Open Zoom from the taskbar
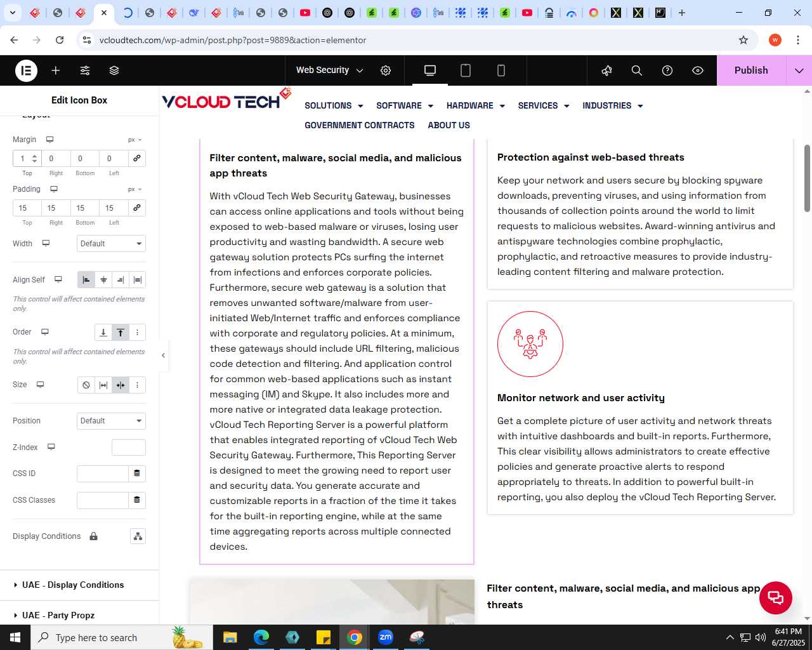 point(386,637)
